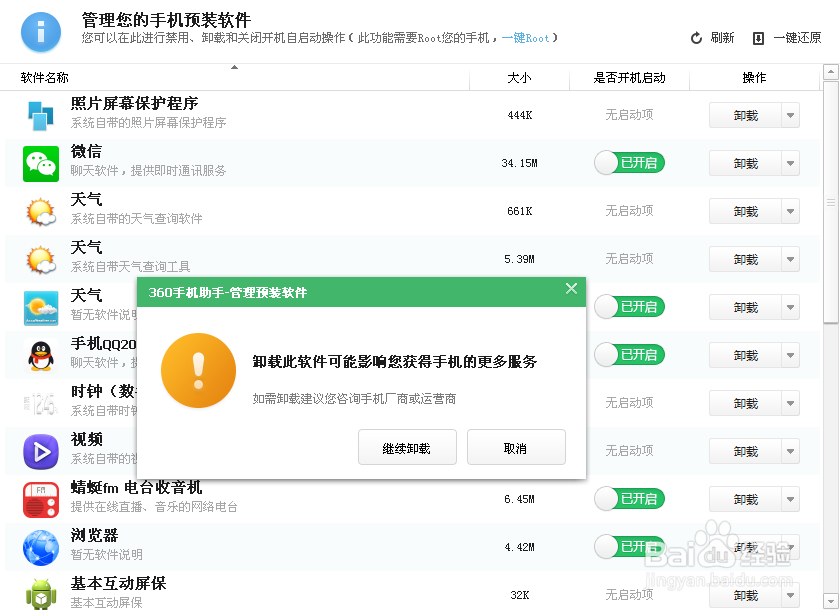Turn off 微信 autostart toggle

(629, 163)
